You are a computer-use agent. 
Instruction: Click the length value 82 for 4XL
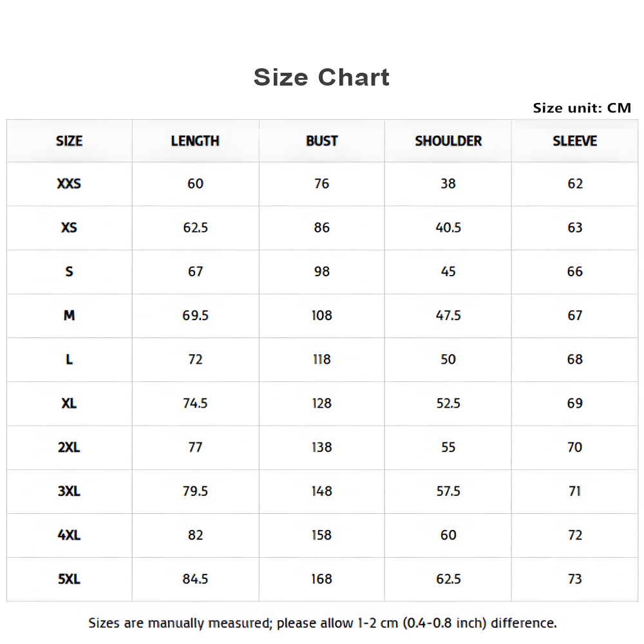(195, 535)
